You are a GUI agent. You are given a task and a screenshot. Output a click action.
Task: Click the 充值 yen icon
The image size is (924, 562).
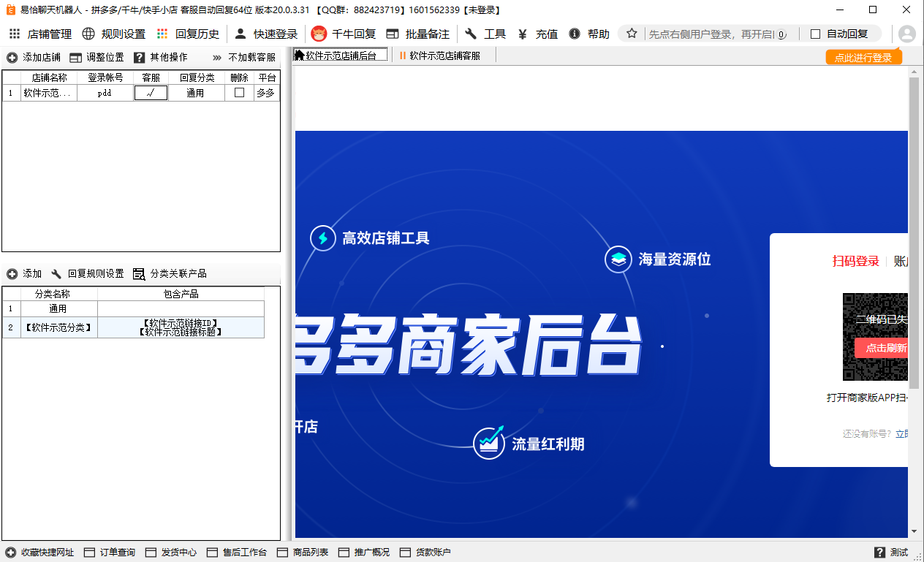pyautogui.click(x=523, y=34)
